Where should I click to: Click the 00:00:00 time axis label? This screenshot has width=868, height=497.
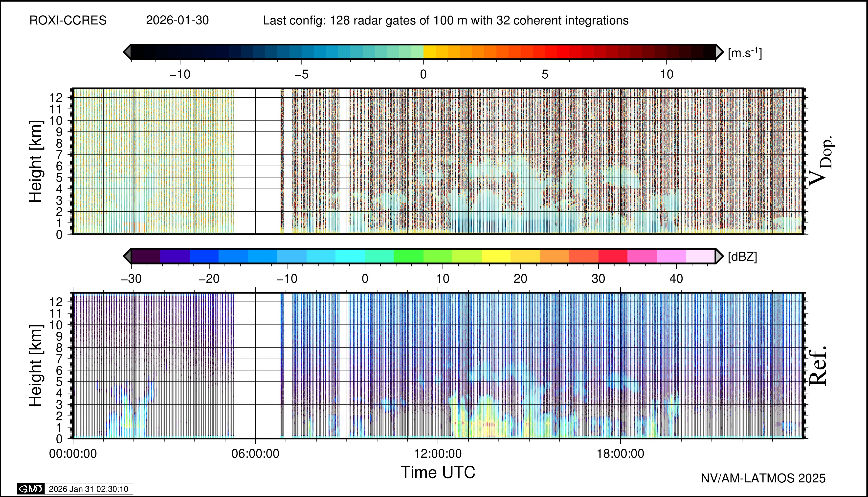(73, 454)
